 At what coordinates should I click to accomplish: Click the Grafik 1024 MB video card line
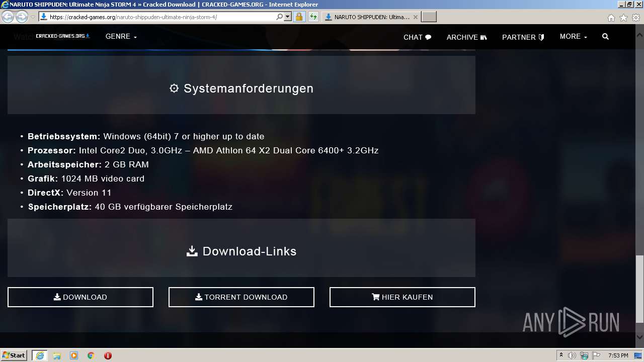coord(86,178)
